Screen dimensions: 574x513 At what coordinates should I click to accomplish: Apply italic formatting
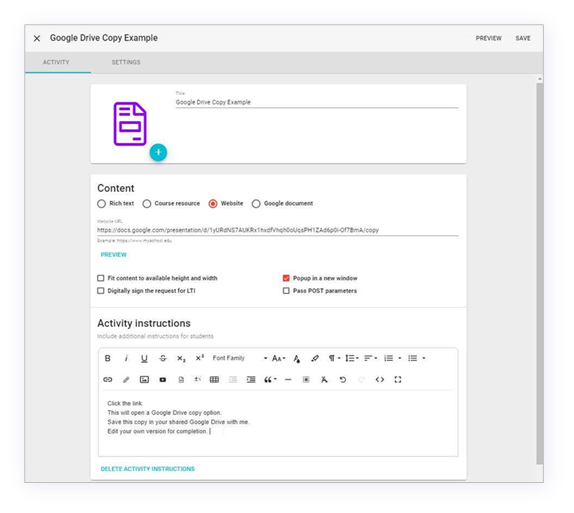tap(126, 358)
